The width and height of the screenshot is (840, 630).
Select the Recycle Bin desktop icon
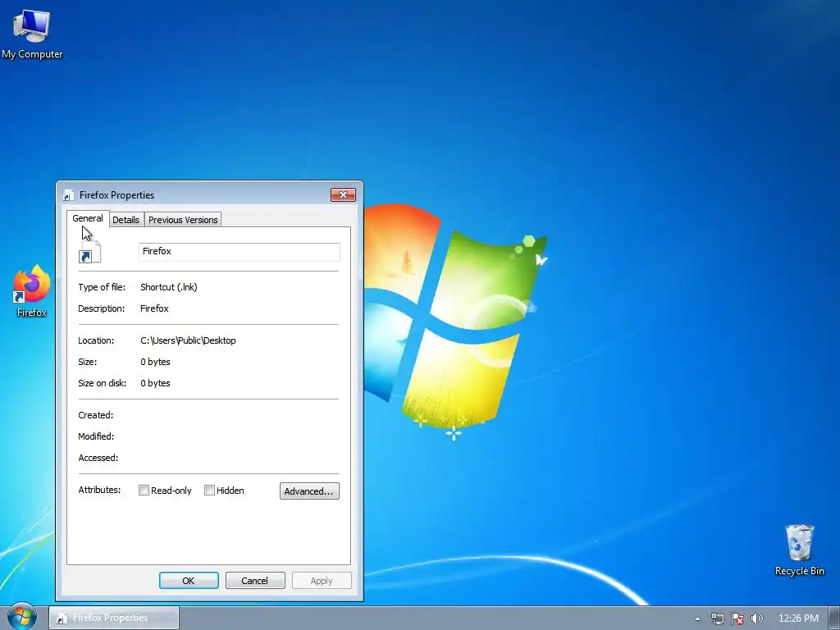[799, 550]
